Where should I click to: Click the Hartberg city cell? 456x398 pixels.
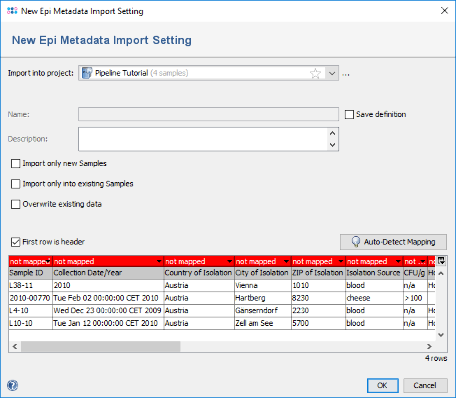[x=263, y=298]
